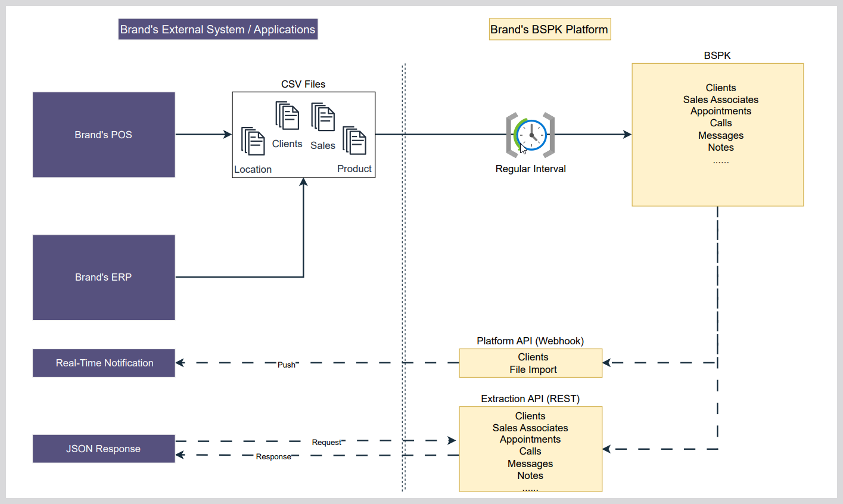Select the Brand's ERP block
843x504 pixels.
[x=103, y=277]
